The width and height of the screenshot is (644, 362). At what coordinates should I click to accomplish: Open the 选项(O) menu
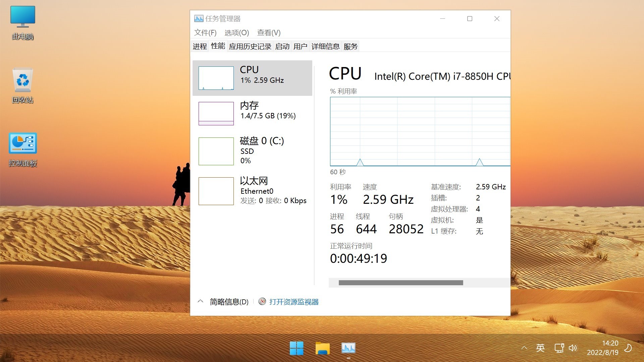point(236,33)
